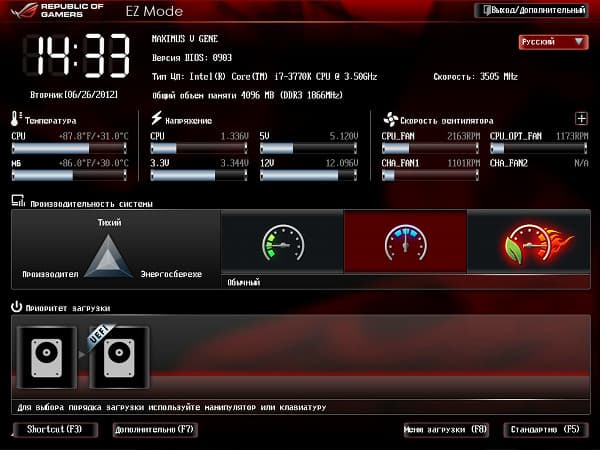Click the fan Скорость вентилятора icon

tap(390, 119)
